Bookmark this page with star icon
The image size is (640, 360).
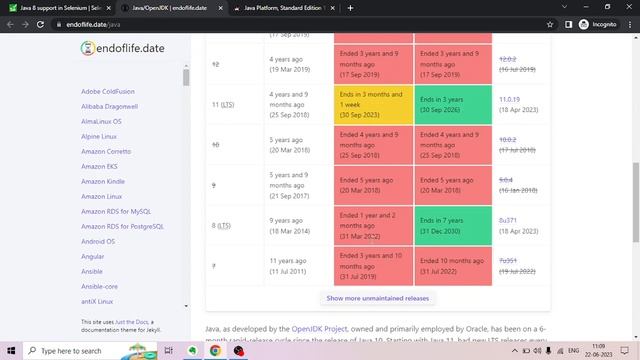click(550, 24)
